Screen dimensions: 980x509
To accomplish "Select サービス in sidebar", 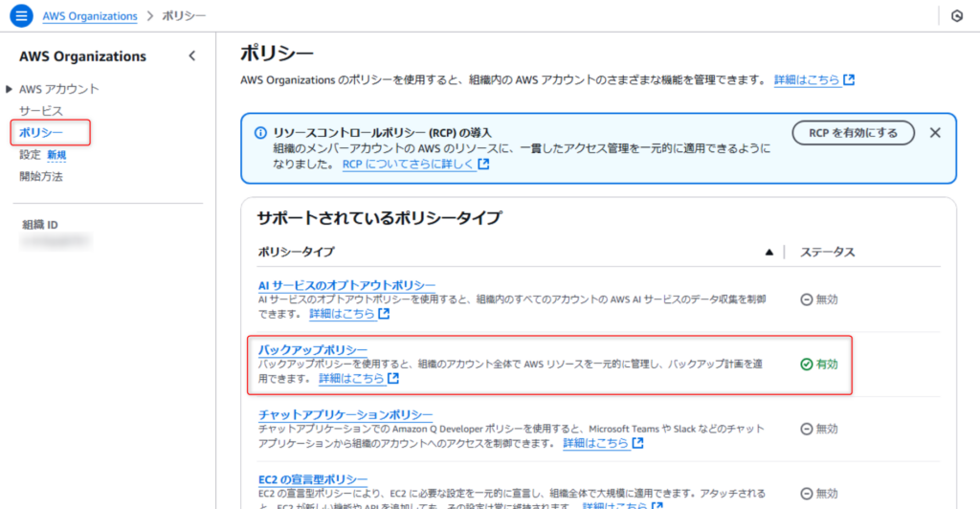I will (x=41, y=111).
